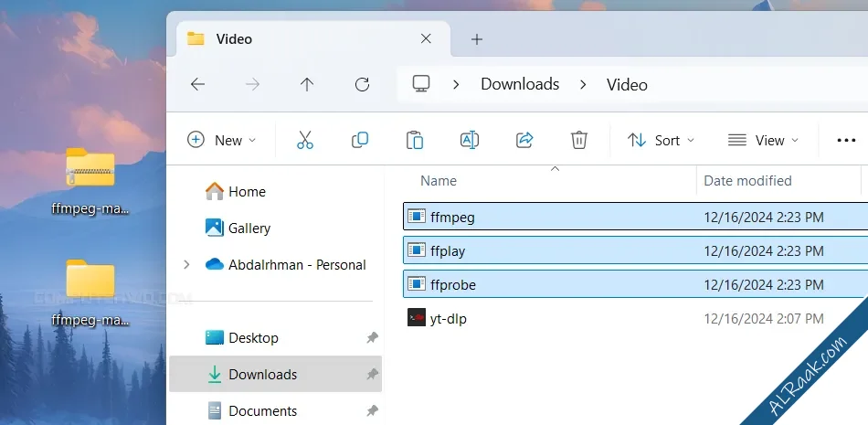Unpin Desktop using its pin icon

point(373,337)
